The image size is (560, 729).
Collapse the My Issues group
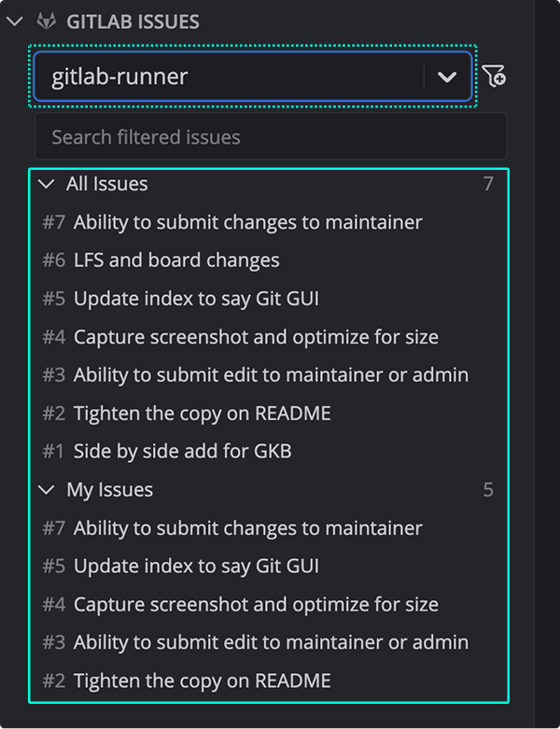(46, 489)
